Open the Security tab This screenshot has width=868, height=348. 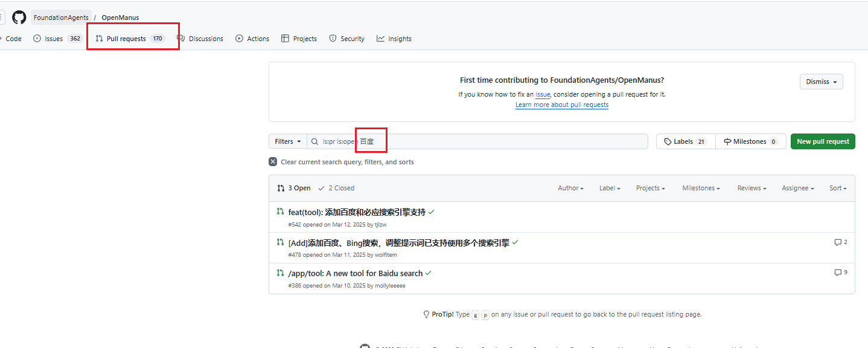coord(346,39)
